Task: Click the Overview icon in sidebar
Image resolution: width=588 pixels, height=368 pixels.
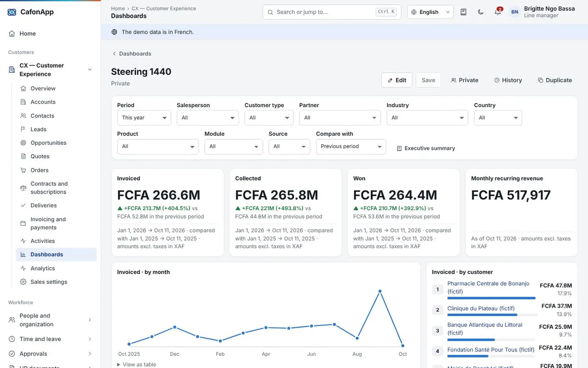Action: 23,88
